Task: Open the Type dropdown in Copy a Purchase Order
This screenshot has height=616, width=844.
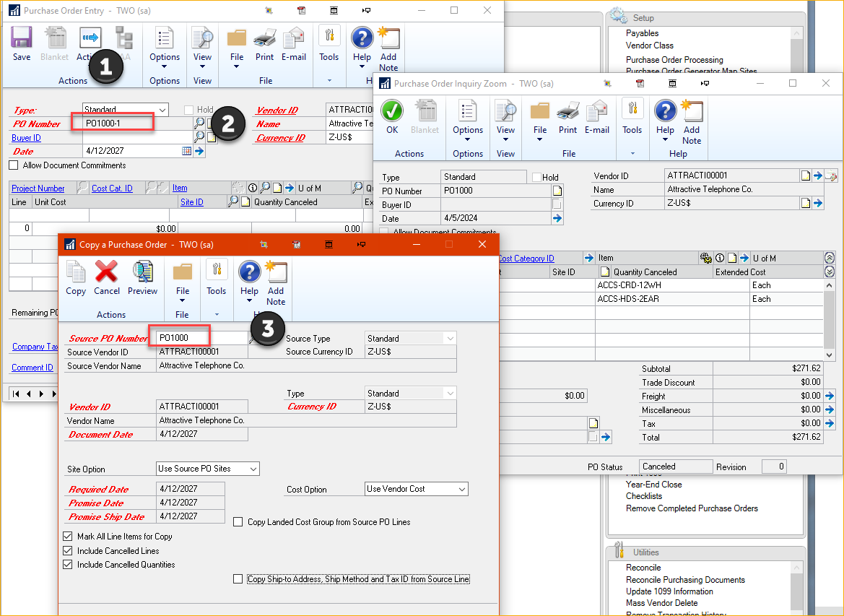Action: click(450, 393)
